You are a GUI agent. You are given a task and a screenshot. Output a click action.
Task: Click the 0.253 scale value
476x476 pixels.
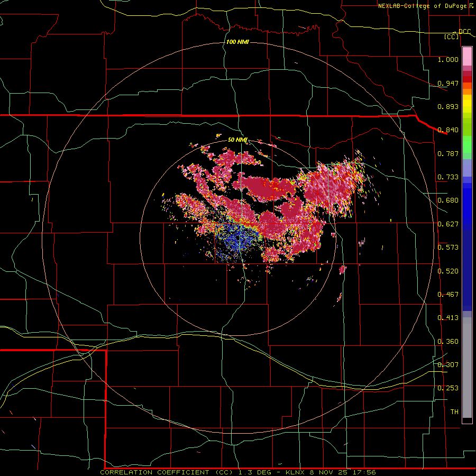click(448, 388)
